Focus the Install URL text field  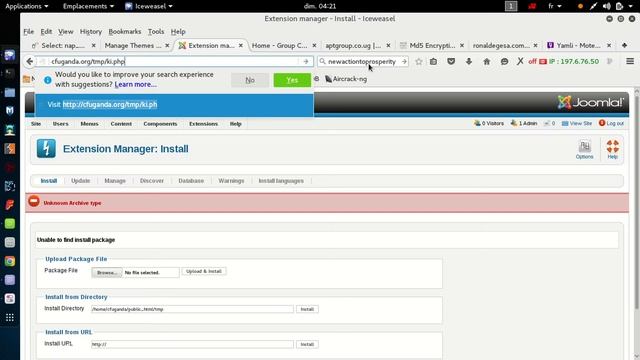(192, 344)
